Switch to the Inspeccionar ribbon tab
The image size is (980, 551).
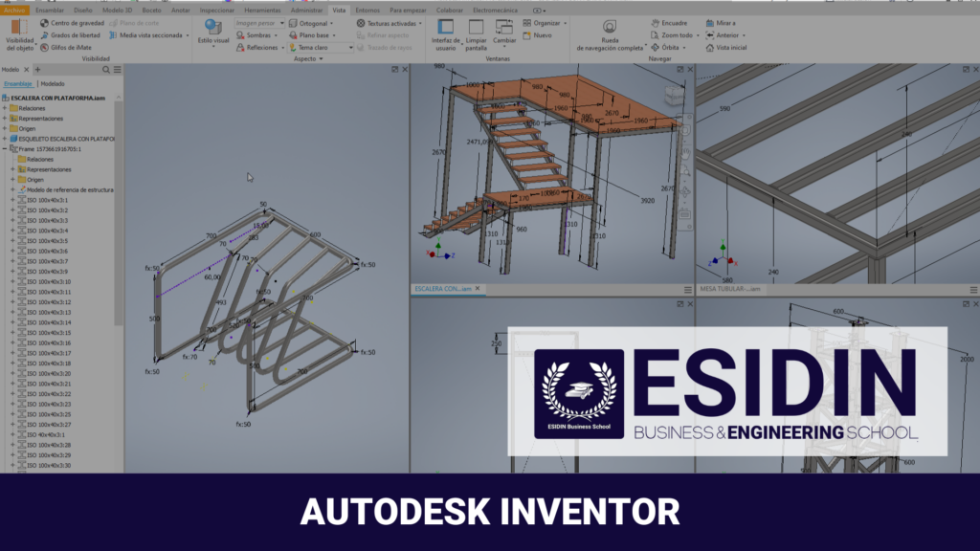[216, 10]
